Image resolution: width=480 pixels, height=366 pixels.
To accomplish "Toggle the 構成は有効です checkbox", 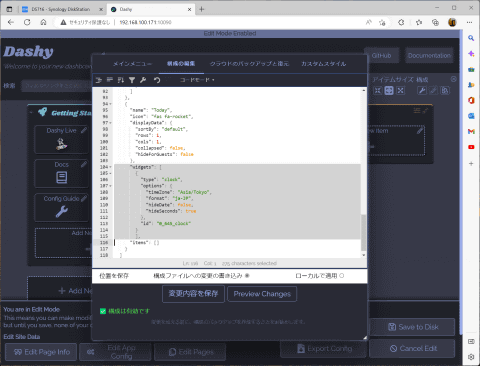I will (103, 311).
